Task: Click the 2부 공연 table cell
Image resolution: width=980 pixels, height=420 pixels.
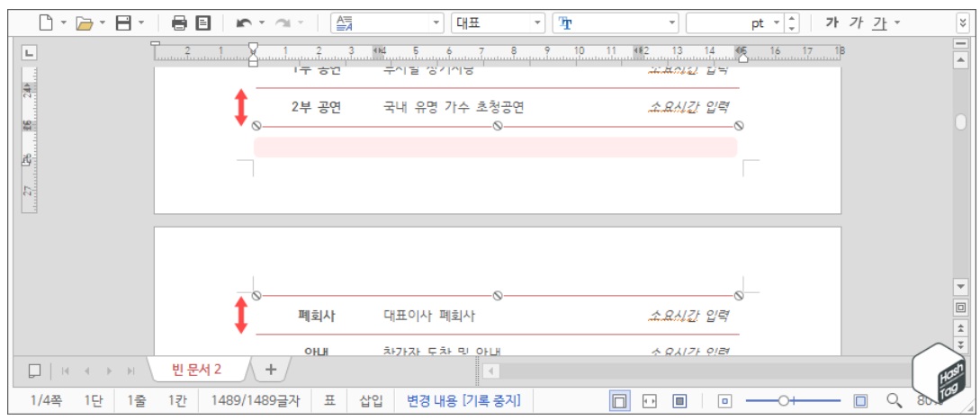Action: click(x=316, y=107)
